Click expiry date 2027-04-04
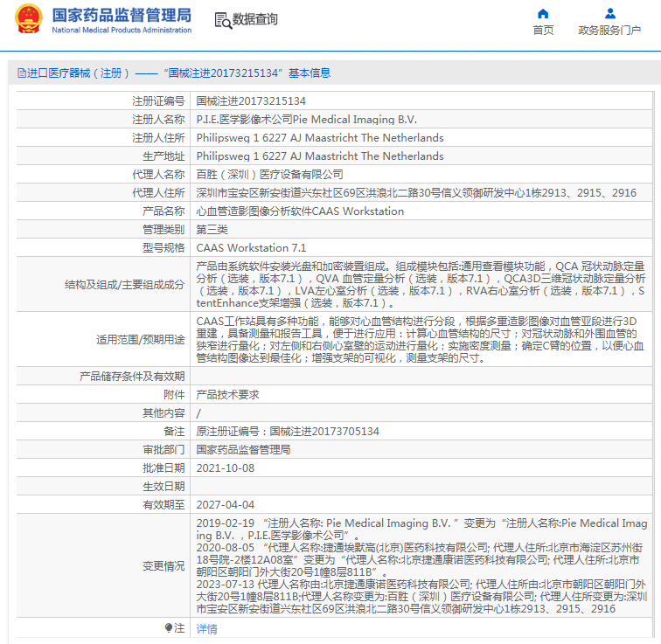The image size is (661, 644). pyautogui.click(x=225, y=504)
